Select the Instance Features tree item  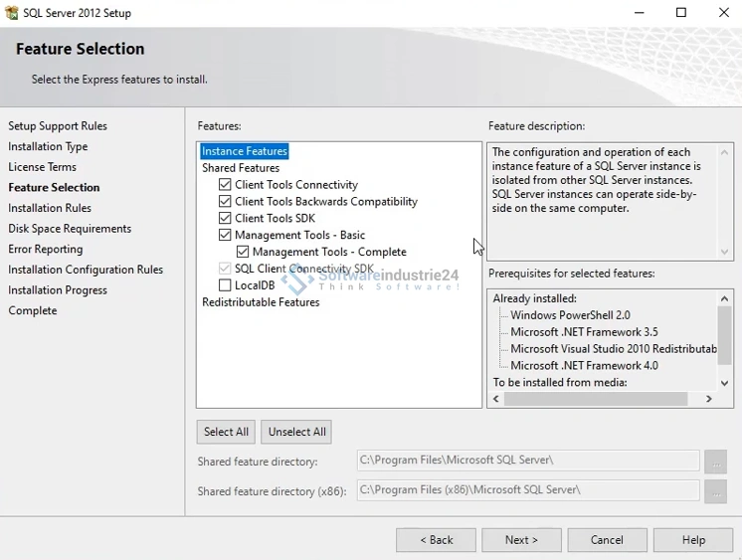[x=245, y=151]
